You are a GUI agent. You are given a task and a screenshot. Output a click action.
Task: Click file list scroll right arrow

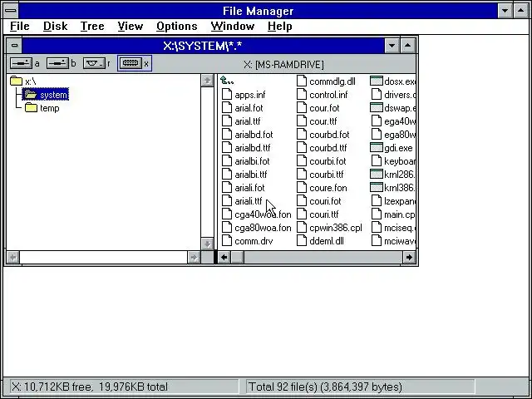(409, 258)
